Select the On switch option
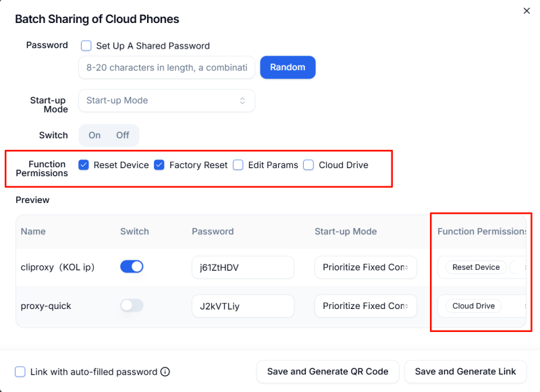This screenshot has height=392, width=540. 94,135
